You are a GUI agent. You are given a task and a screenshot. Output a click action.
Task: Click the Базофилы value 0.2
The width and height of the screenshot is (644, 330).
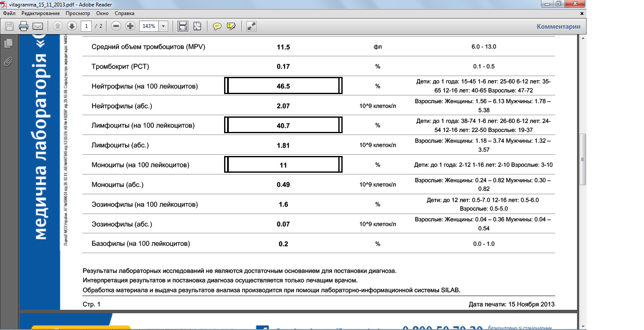tap(283, 244)
